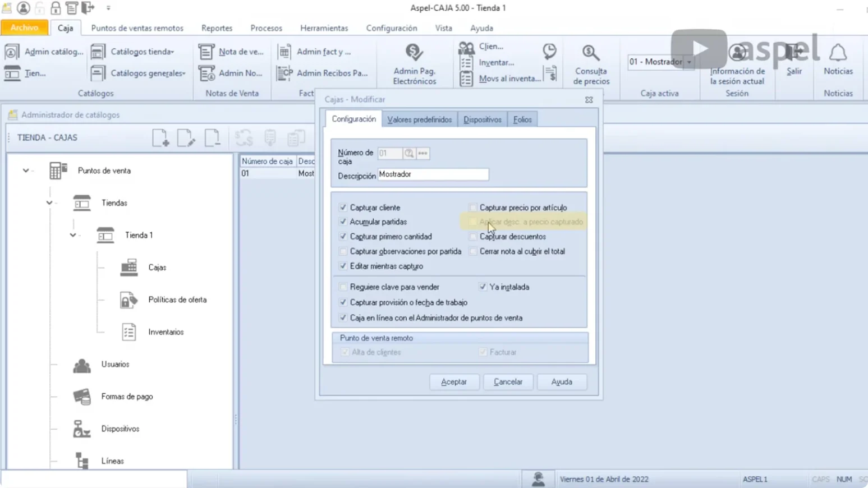The image size is (868, 488).
Task: Open the Configuración ribbon tab
Action: pos(392,28)
